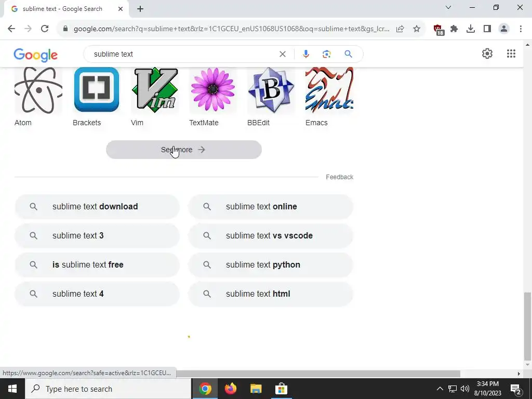Viewport: 532px width, 399px height.
Task: Search by image with Google Lens icon
Action: click(326, 54)
